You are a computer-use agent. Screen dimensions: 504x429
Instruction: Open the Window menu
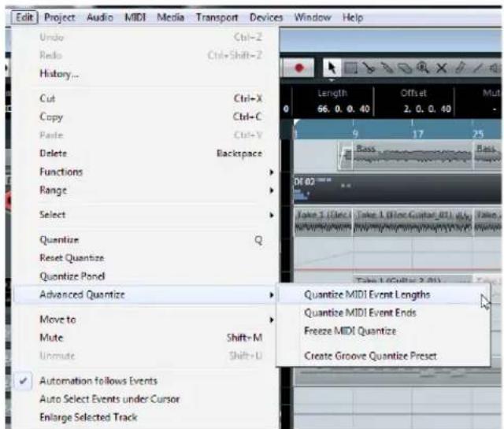click(313, 17)
